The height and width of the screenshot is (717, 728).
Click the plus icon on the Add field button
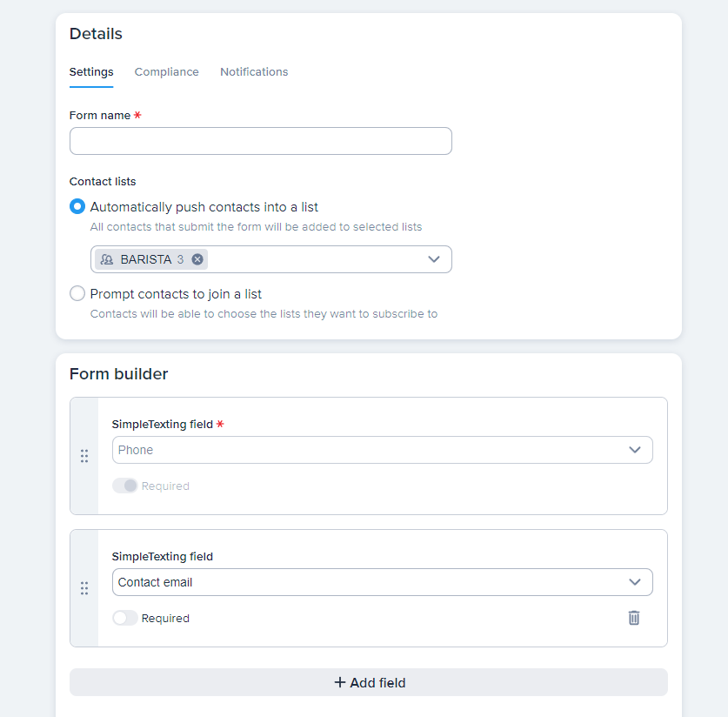click(339, 682)
